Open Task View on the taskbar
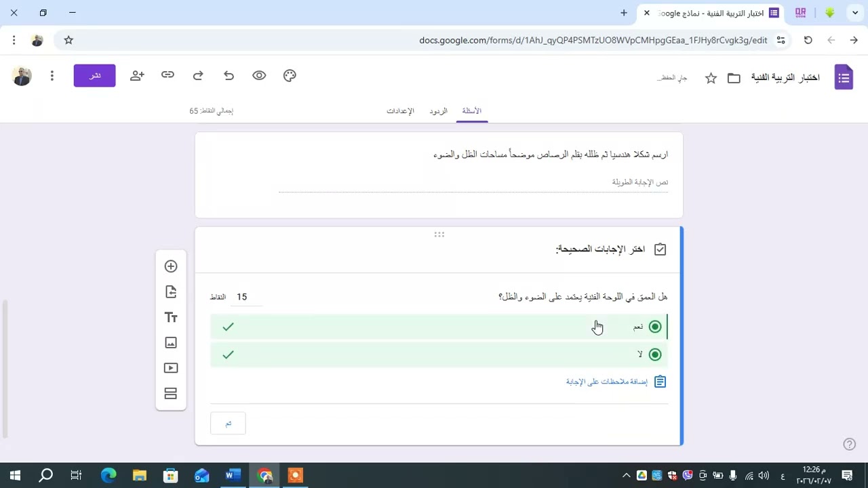868x488 pixels. (x=76, y=475)
